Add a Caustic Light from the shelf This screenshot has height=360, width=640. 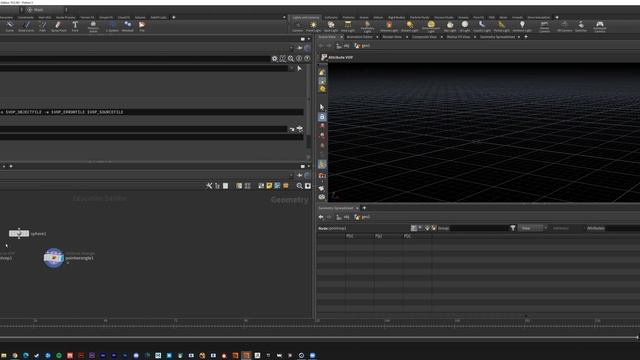point(482,27)
